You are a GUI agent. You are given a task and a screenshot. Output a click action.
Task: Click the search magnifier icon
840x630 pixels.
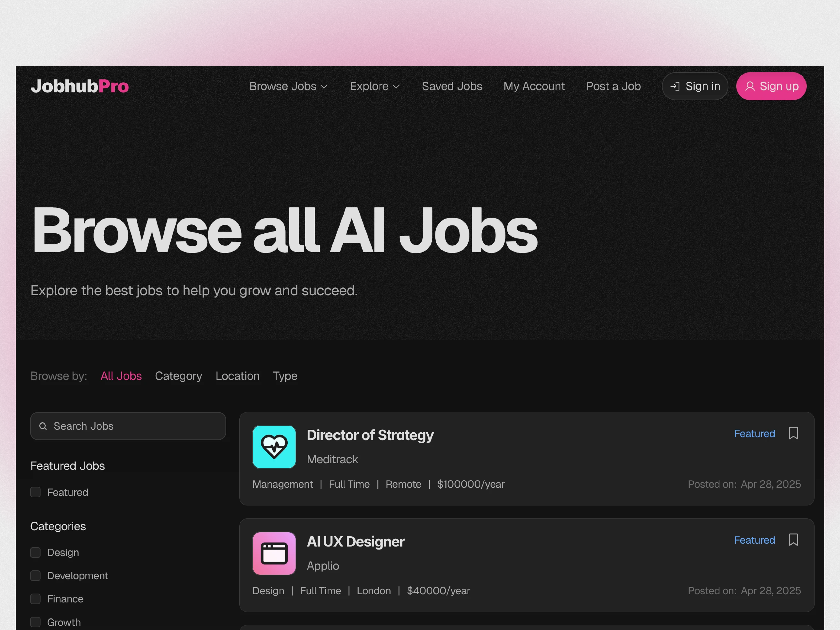pyautogui.click(x=43, y=426)
